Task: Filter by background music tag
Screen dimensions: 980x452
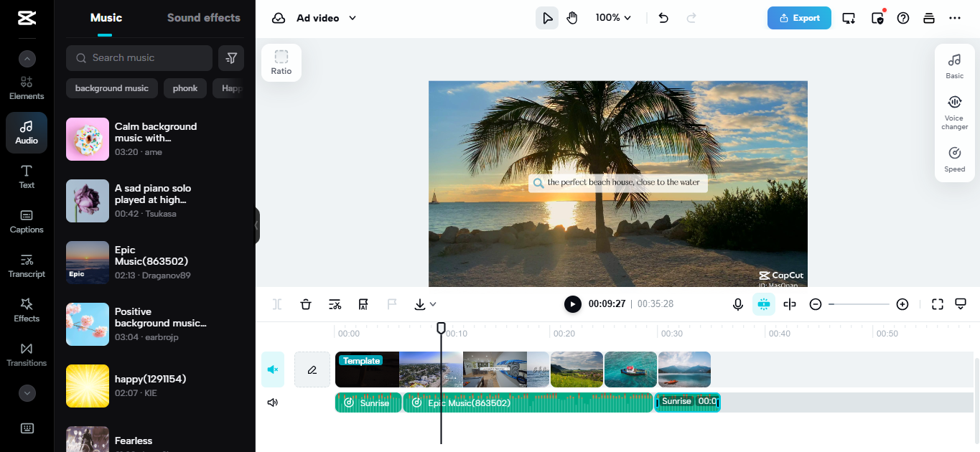Action: click(112, 88)
